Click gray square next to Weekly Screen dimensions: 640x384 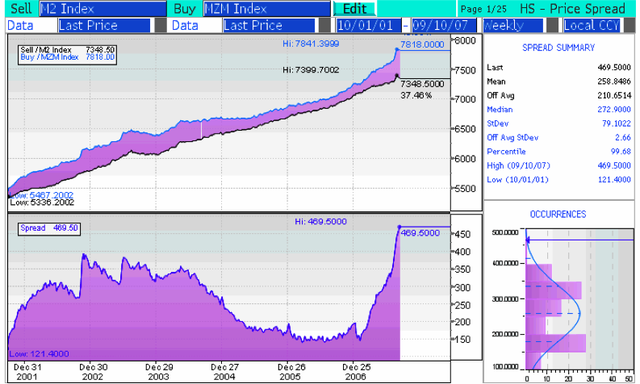point(552,25)
